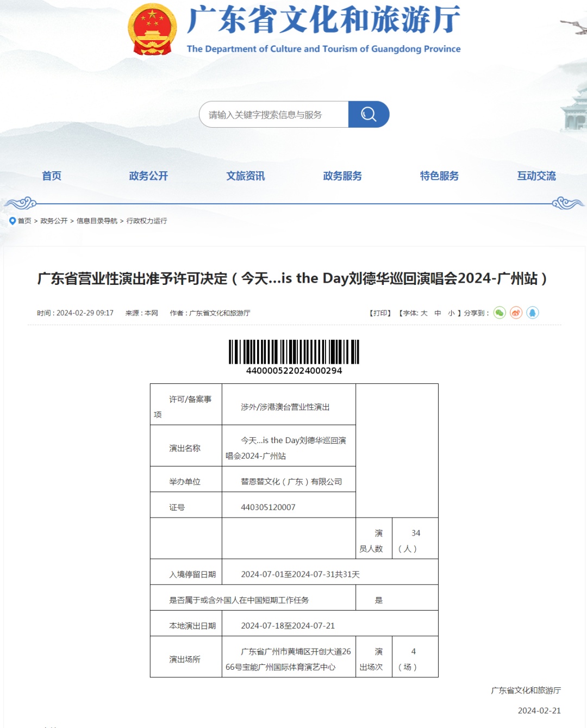Click the 演出名称 label cell
Viewport: 587px width, 728px height.
point(186,446)
